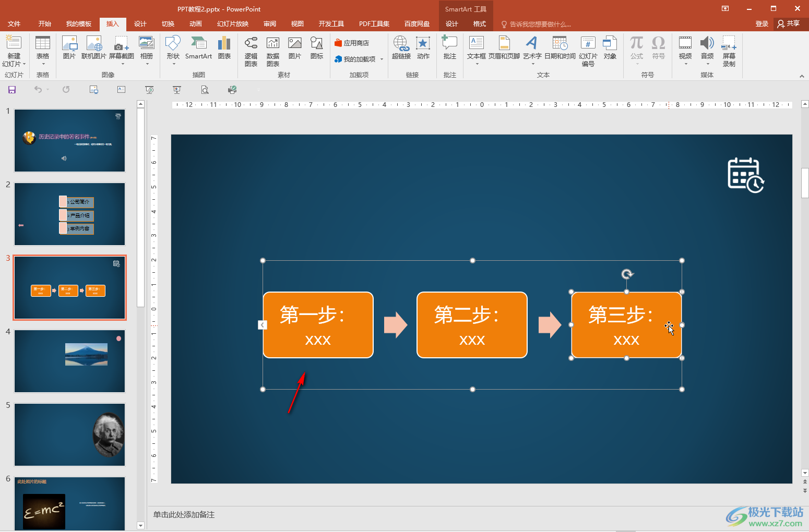Insert Slide Number (幻灯片编号)
809x532 pixels.
pyautogui.click(x=588, y=51)
